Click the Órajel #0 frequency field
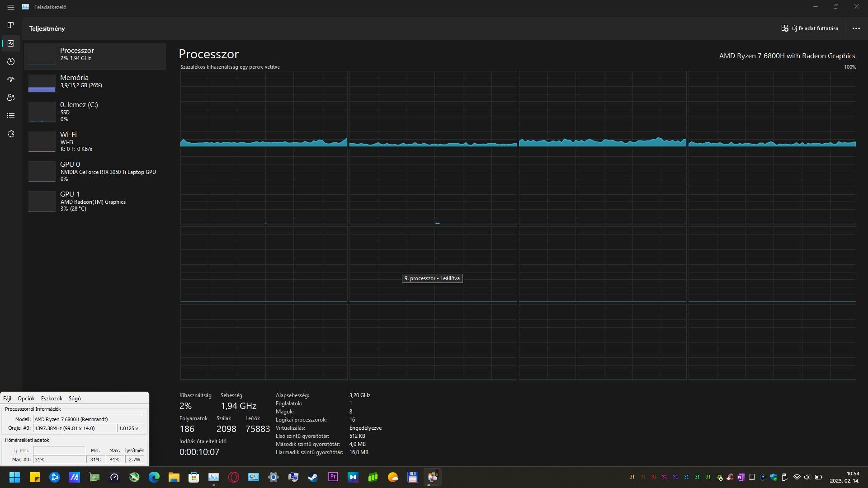 coord(74,428)
